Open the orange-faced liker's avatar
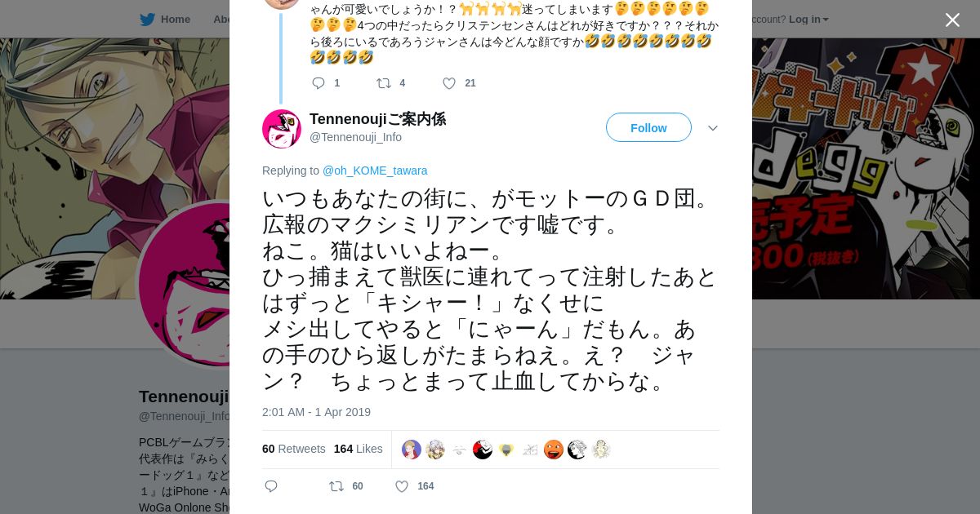 coord(554,450)
